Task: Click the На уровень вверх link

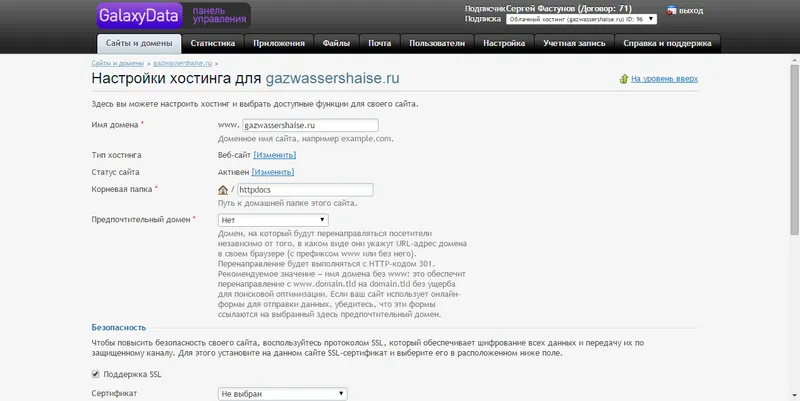Action: tap(664, 79)
